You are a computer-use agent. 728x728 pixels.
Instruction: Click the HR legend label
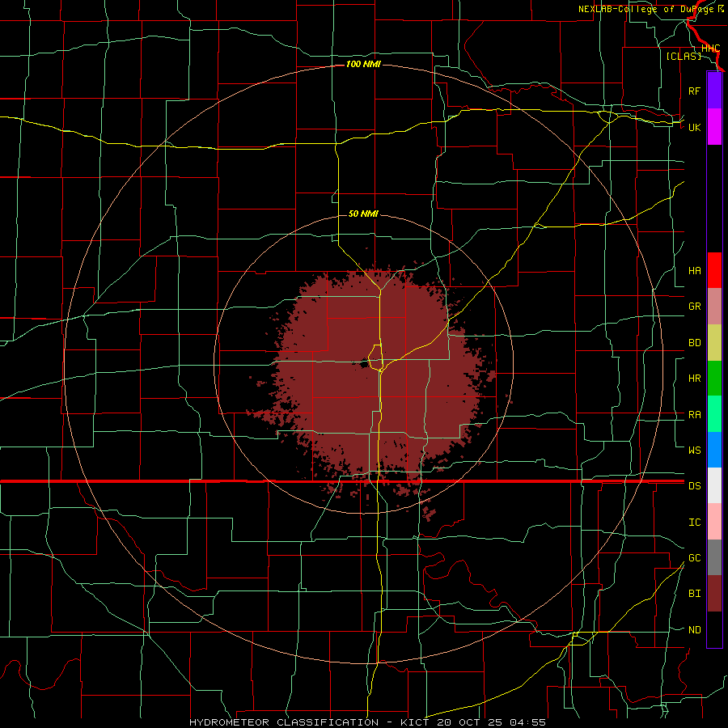695,379
